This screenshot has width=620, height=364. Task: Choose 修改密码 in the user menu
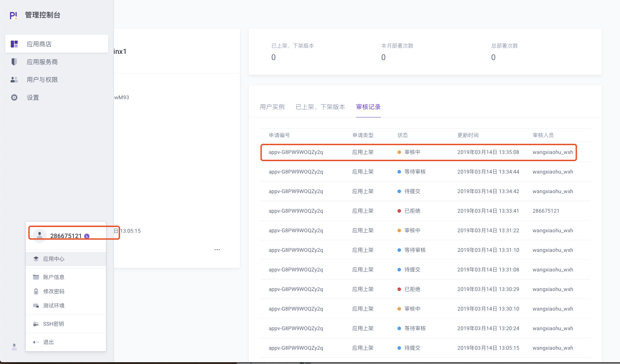click(66, 291)
